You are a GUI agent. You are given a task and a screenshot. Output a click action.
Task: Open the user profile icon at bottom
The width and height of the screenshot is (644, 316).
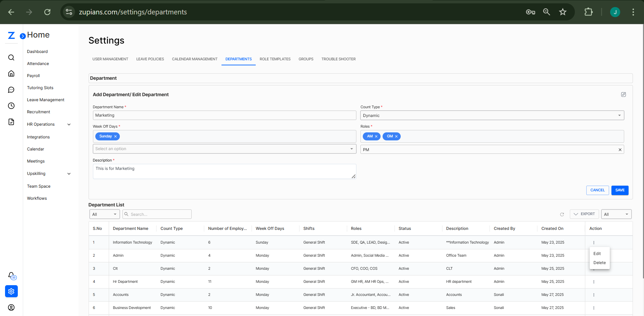pyautogui.click(x=11, y=307)
